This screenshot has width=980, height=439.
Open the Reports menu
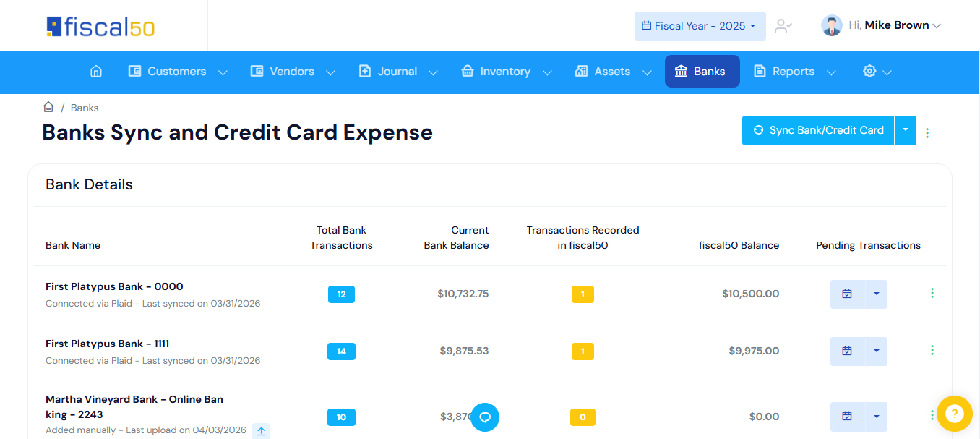[x=795, y=72]
